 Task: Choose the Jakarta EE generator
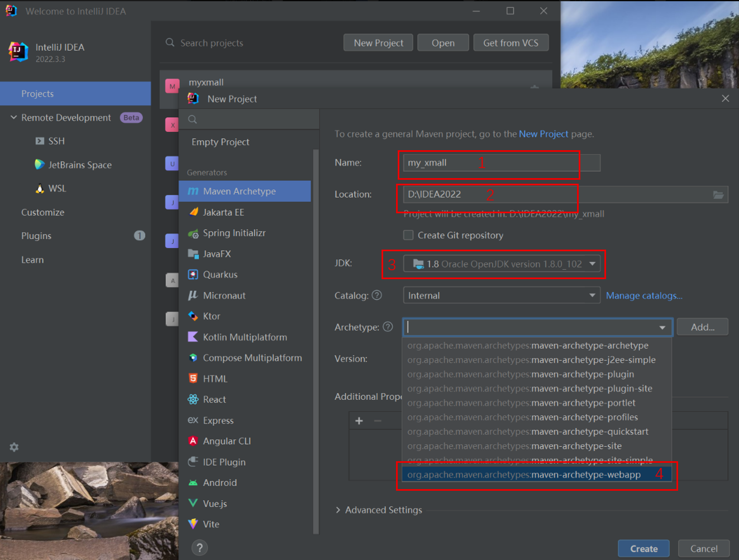click(x=245, y=212)
